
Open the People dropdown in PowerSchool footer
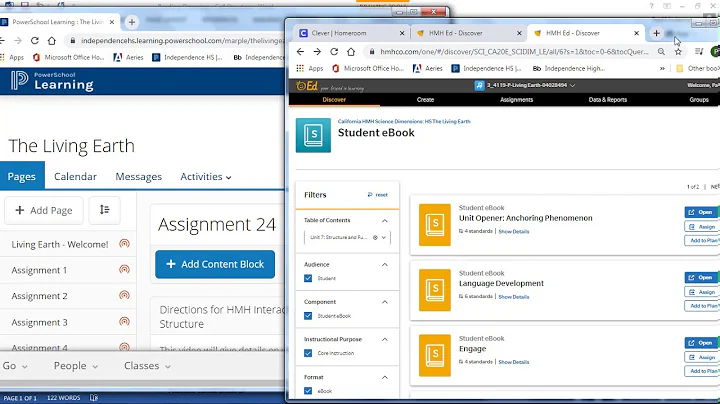coord(76,366)
